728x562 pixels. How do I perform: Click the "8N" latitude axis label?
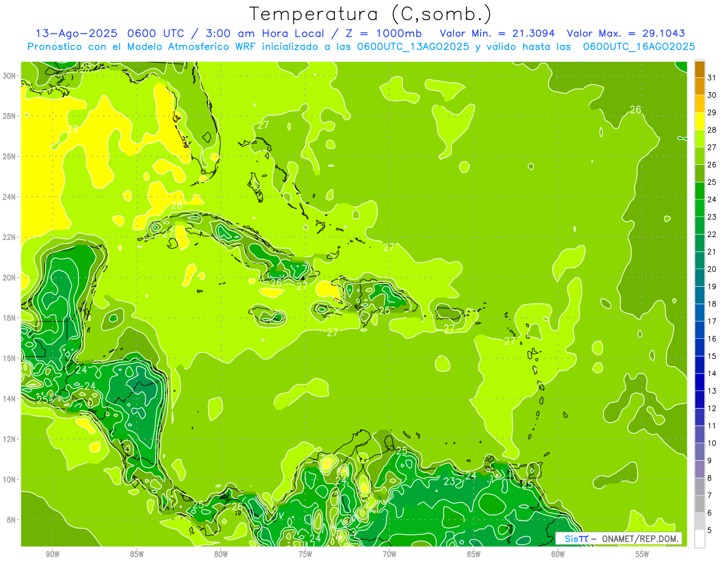pos(12,520)
